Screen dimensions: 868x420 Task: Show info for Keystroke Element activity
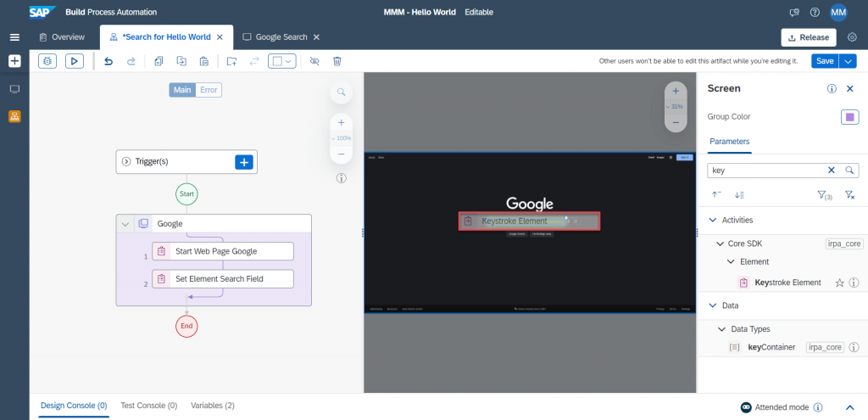point(854,283)
